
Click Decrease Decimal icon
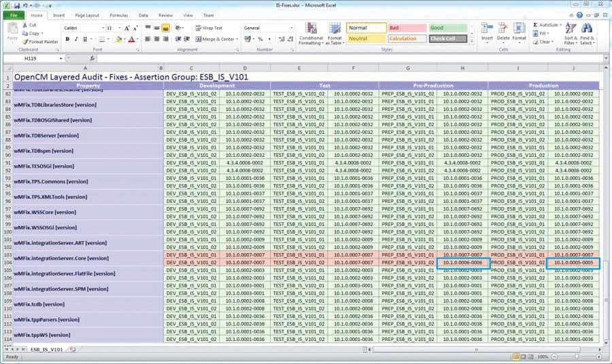tap(290, 39)
